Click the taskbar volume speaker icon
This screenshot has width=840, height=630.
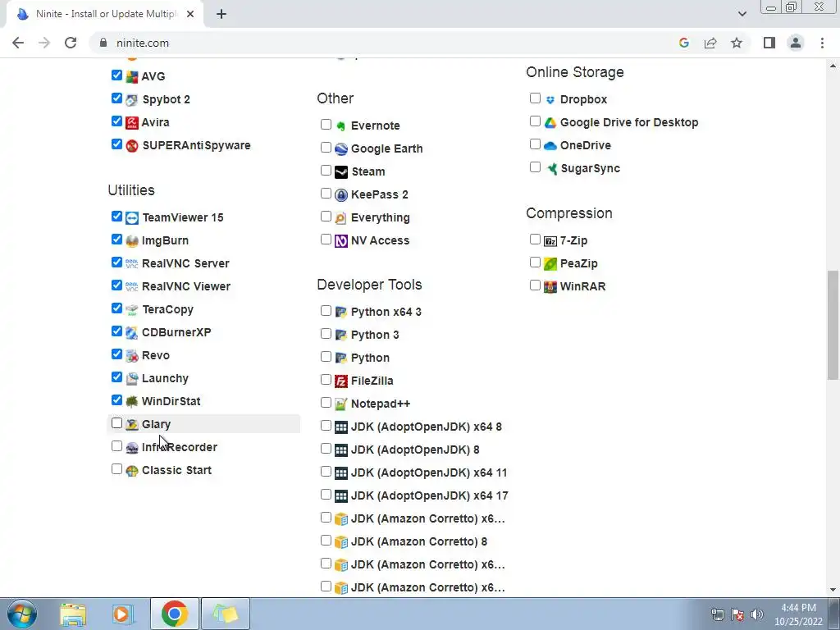click(x=757, y=614)
